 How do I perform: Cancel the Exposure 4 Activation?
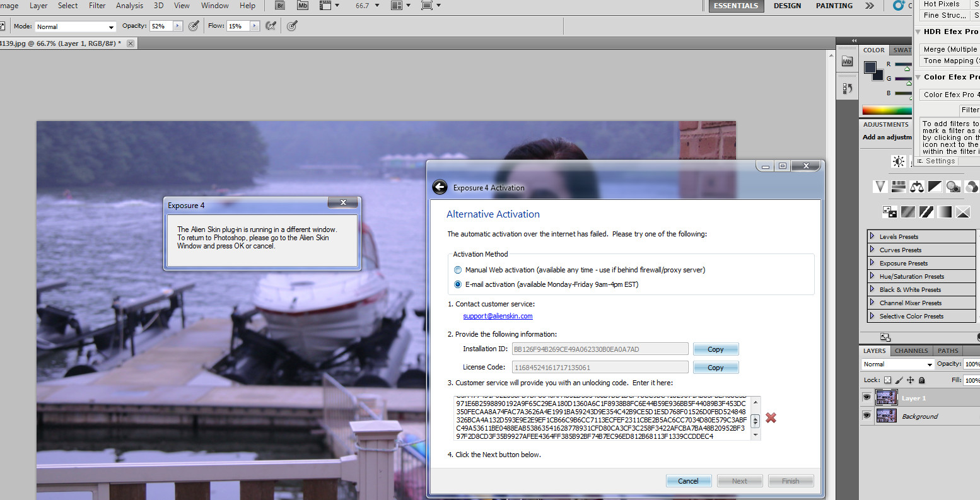(689, 481)
